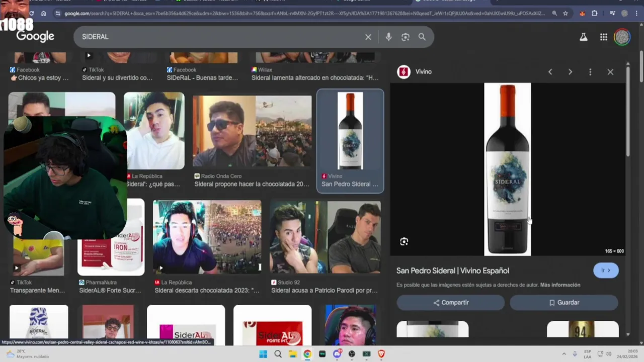Click the Ir button to visit Vivino
Screen dimensions: 644x362
pyautogui.click(x=606, y=270)
